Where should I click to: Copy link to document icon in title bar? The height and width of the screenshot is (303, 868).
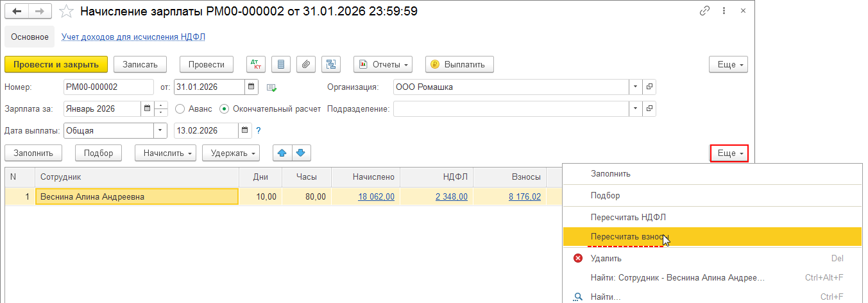[x=705, y=11]
